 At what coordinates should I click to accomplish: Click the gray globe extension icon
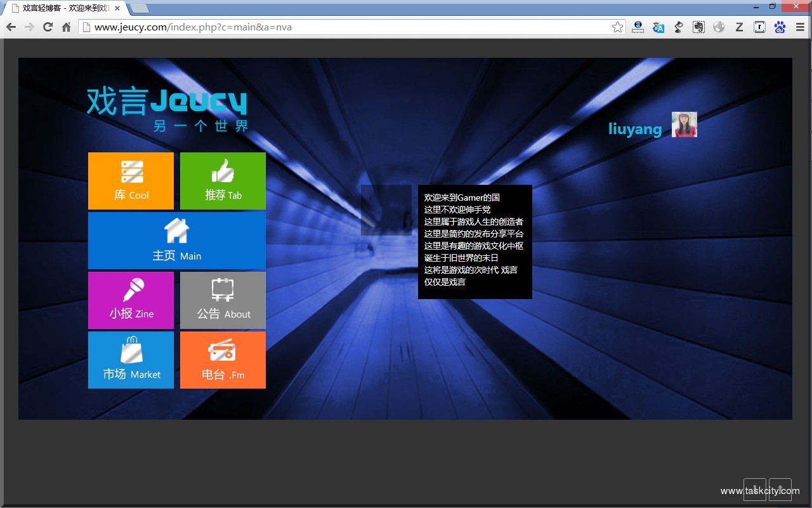[719, 27]
